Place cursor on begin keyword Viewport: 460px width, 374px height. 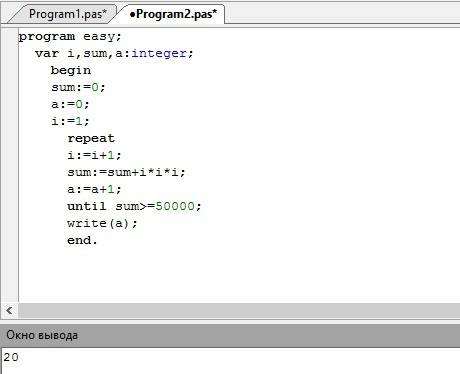[x=71, y=70]
